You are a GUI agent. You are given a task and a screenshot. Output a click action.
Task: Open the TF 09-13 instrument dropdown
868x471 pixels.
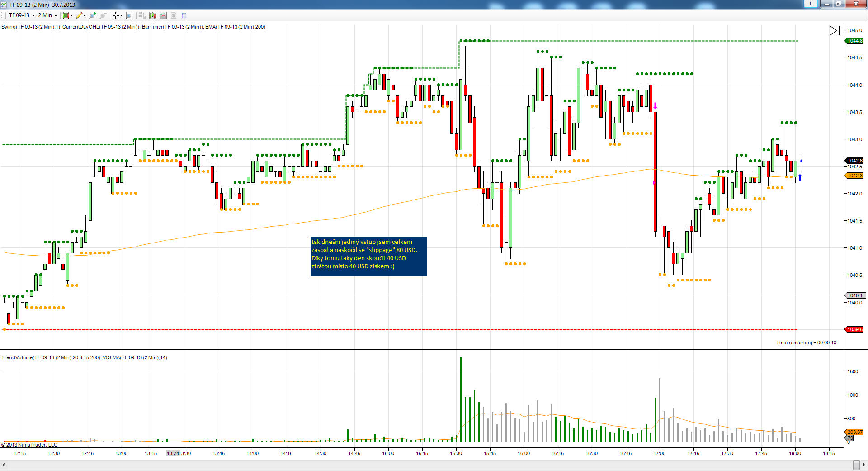tap(21, 15)
